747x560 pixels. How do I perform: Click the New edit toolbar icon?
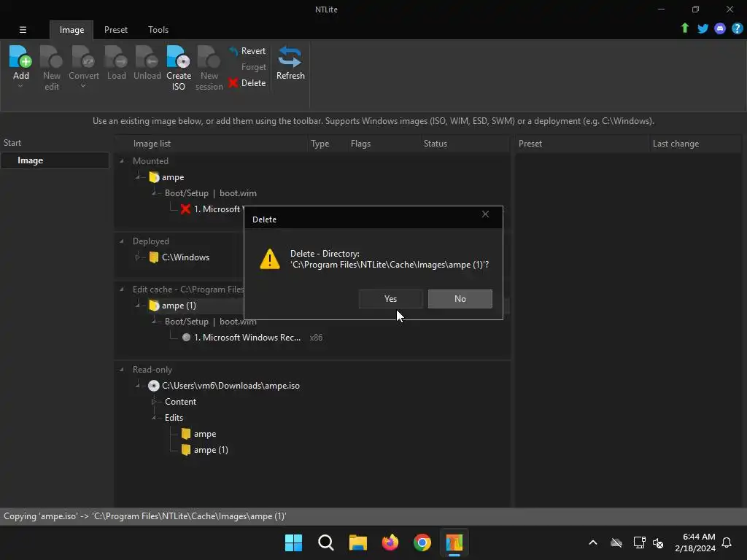(52, 57)
